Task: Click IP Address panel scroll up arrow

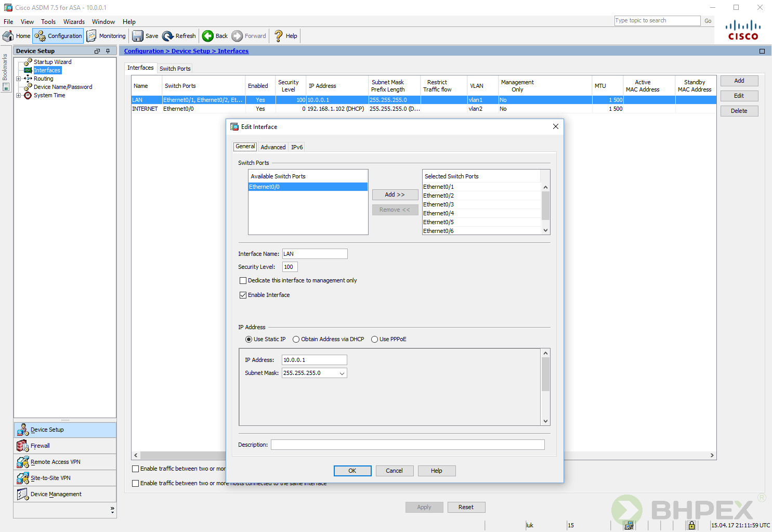Action: click(545, 353)
